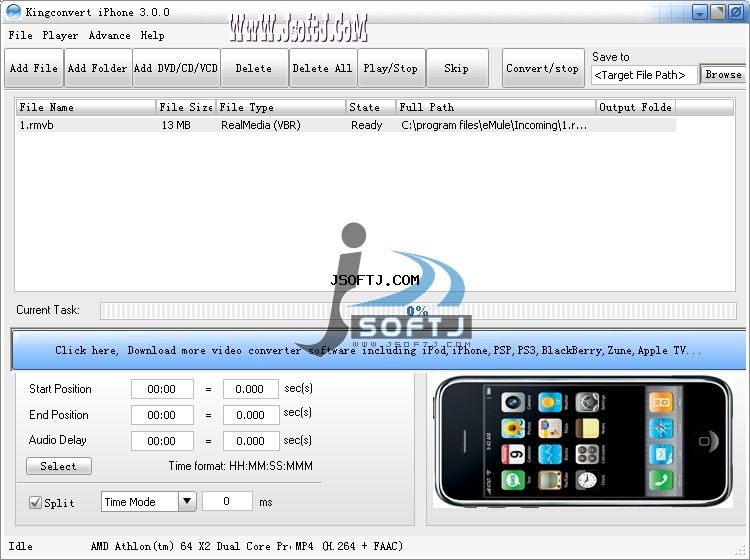Sort by State column header
This screenshot has width=750, height=560.
coord(371,107)
